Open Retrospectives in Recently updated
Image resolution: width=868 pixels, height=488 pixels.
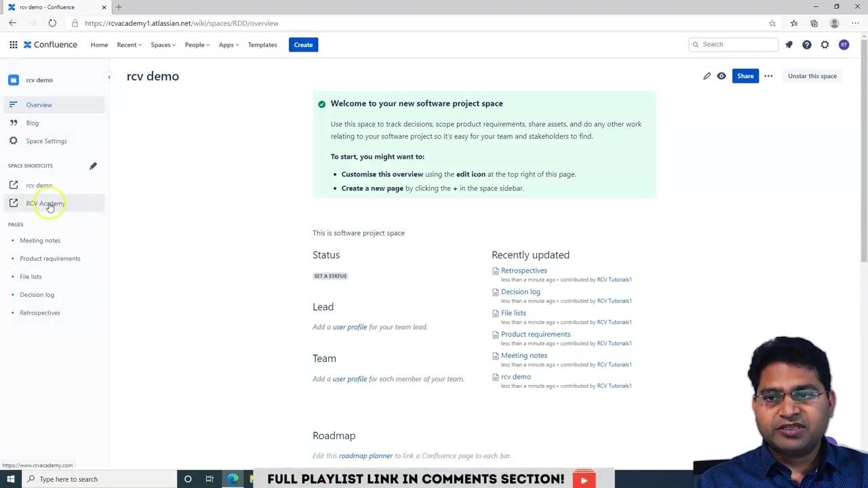point(524,270)
